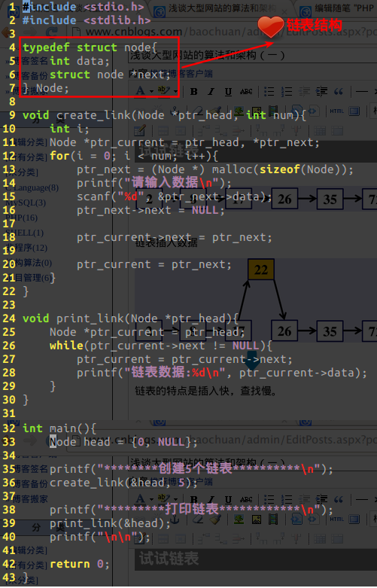
Task: Open the font color dropdown arrow, upper toolbar
Action: pyautogui.click(x=150, y=91)
